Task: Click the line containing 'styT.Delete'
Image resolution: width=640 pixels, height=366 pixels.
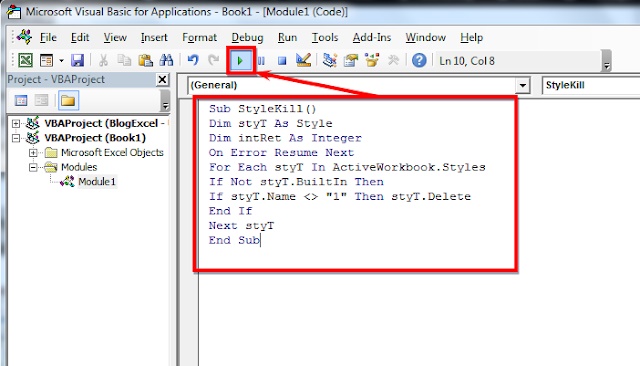Action: [x=340, y=197]
